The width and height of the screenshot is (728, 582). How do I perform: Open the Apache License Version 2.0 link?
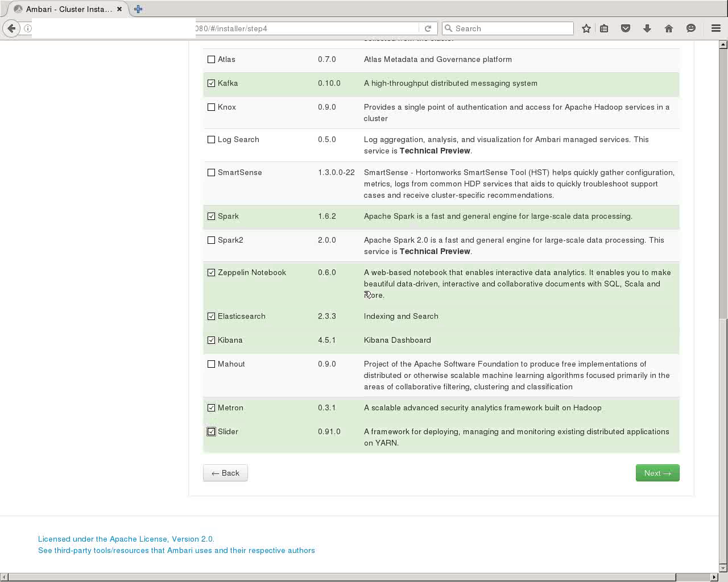(x=126, y=539)
